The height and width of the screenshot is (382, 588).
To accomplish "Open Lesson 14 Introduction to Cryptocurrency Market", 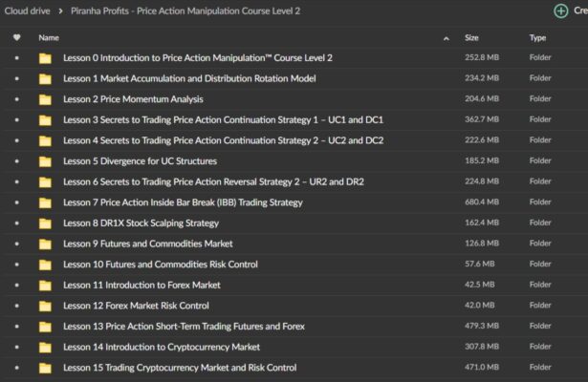I will coord(162,348).
